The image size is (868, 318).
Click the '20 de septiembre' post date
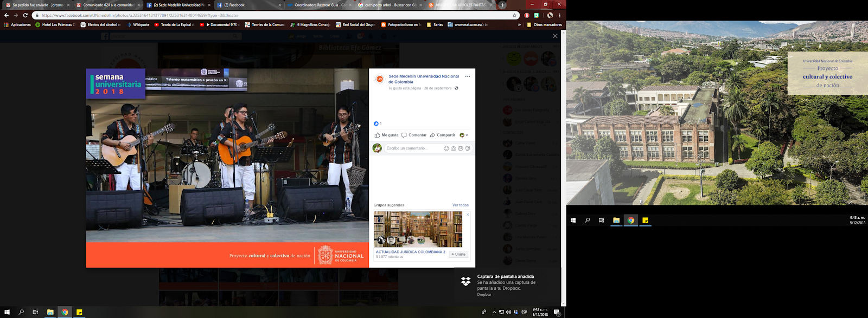click(x=438, y=88)
